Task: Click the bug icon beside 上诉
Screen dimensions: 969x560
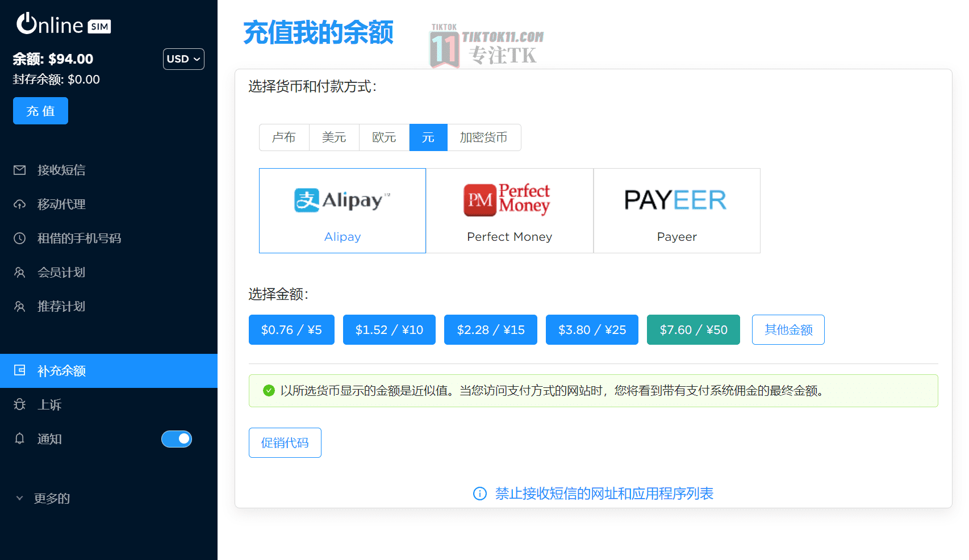Action: tap(20, 404)
